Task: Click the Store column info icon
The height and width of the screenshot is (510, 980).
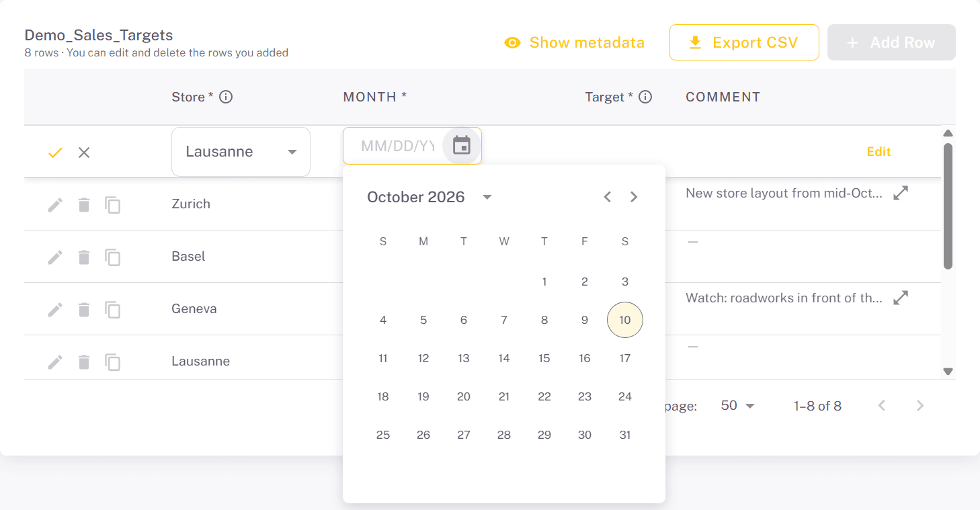Action: pos(227,97)
